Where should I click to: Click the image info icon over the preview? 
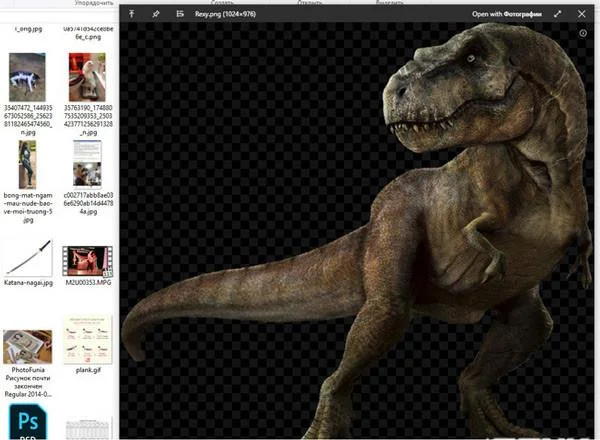pos(583,33)
